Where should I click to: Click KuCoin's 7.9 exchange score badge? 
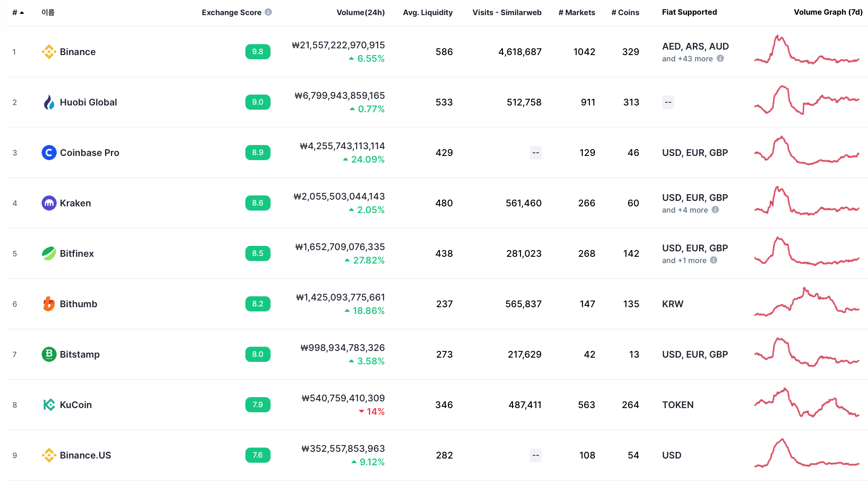click(x=258, y=405)
